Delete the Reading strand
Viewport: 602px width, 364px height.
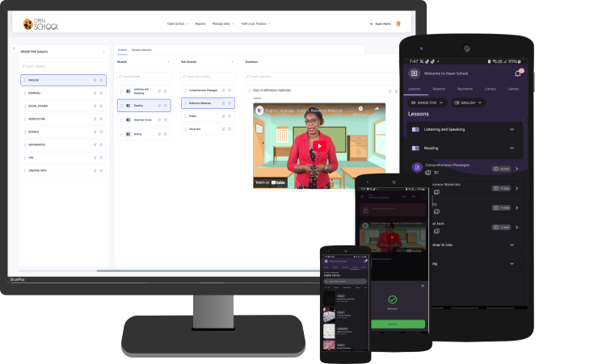[166, 106]
